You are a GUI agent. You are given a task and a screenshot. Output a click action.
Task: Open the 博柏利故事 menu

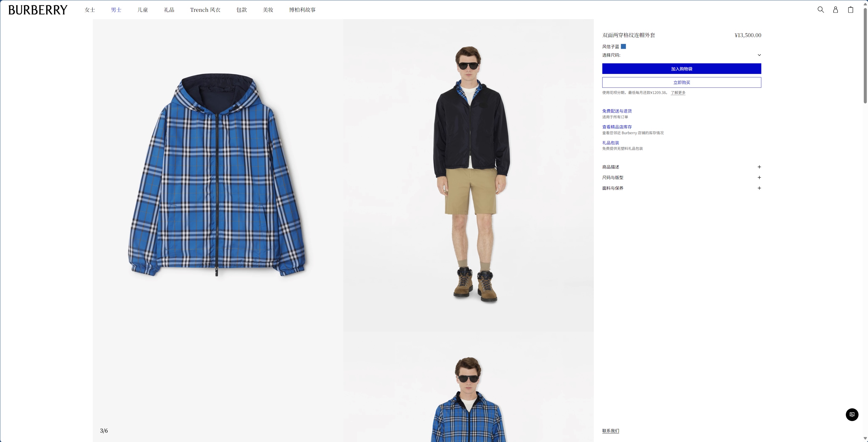pos(302,10)
